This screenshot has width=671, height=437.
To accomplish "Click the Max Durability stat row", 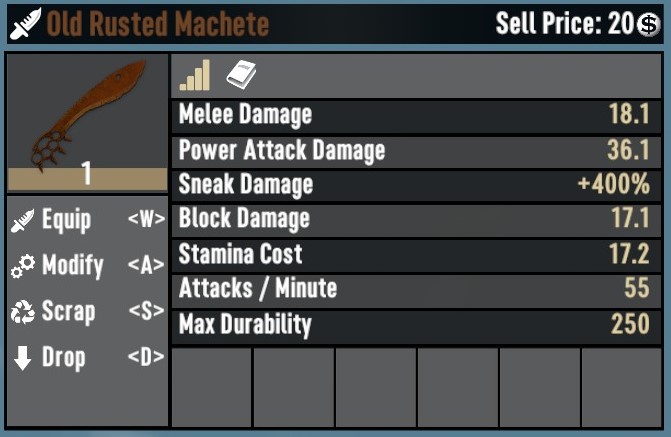I will [x=415, y=325].
